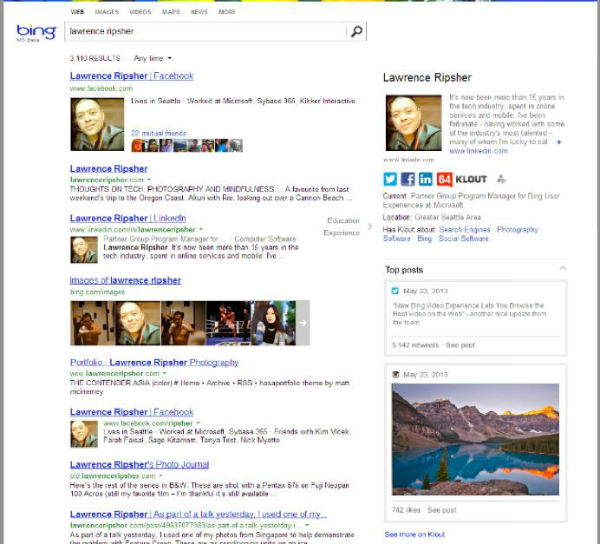The height and width of the screenshot is (544, 600).
Task: Open sidebar Lawrence Ripsher profile photo
Action: [x=413, y=123]
